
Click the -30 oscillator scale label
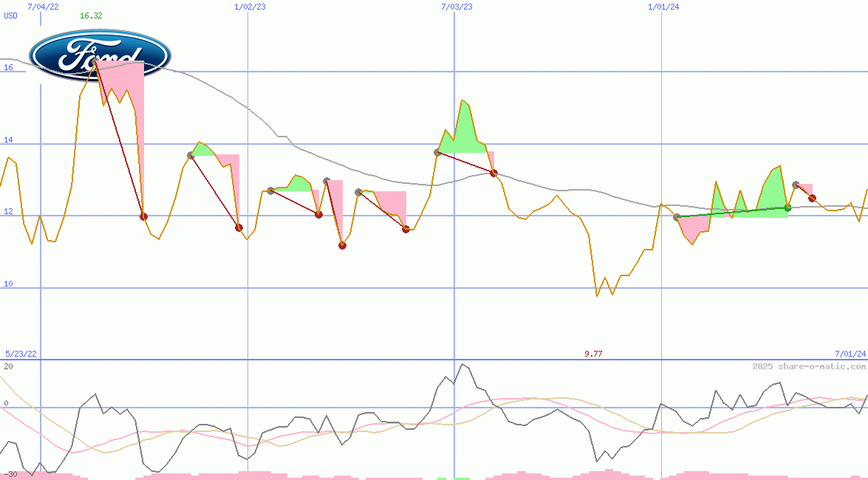point(10,475)
